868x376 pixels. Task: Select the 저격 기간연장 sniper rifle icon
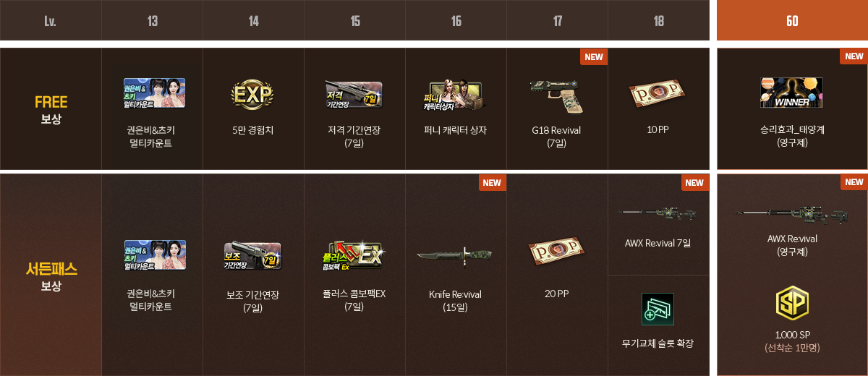[x=354, y=94]
